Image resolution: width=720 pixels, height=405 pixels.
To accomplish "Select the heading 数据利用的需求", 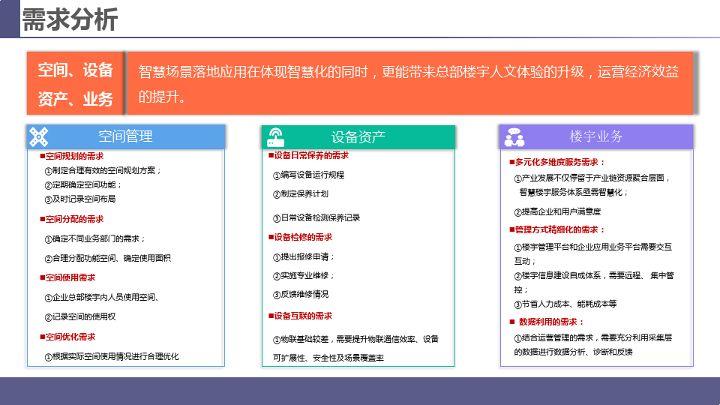I will [547, 322].
